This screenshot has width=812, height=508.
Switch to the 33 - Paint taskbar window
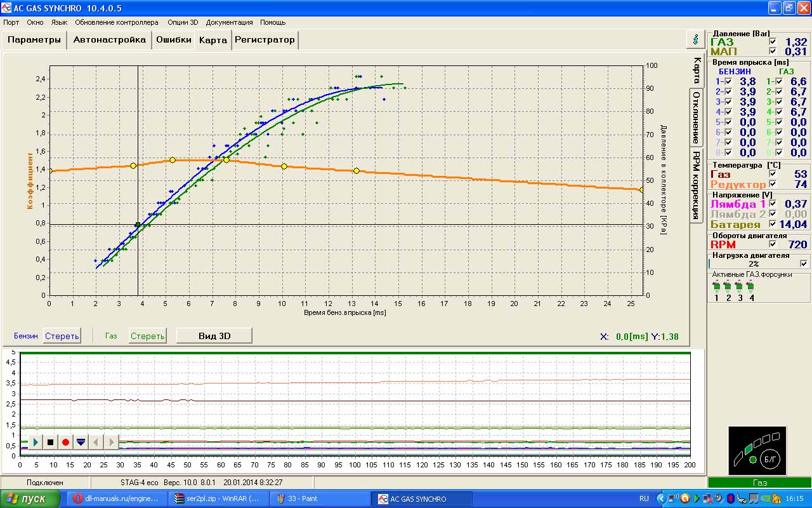(x=322, y=498)
